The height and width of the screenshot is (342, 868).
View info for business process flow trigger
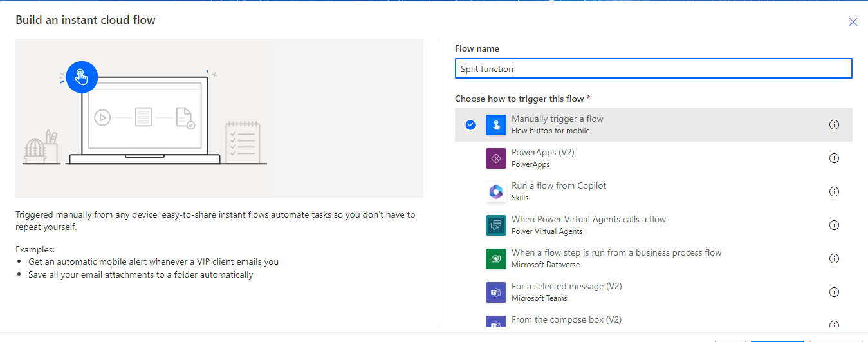(x=835, y=259)
